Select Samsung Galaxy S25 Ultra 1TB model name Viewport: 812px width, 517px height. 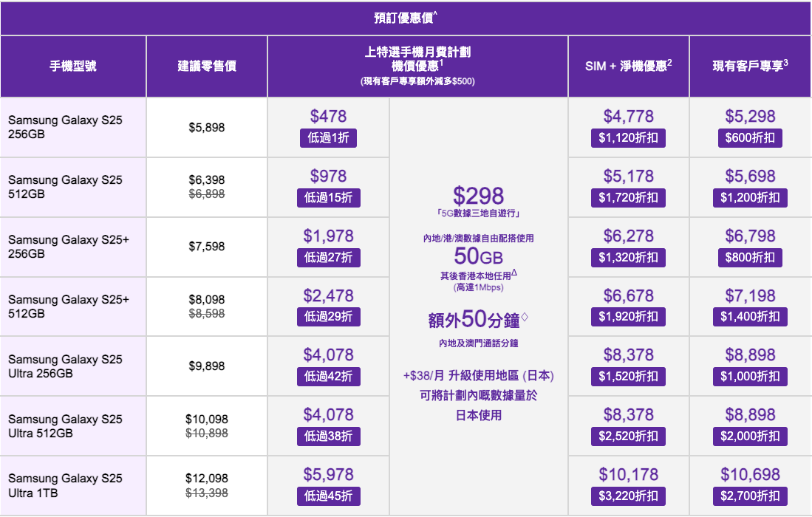(65, 485)
